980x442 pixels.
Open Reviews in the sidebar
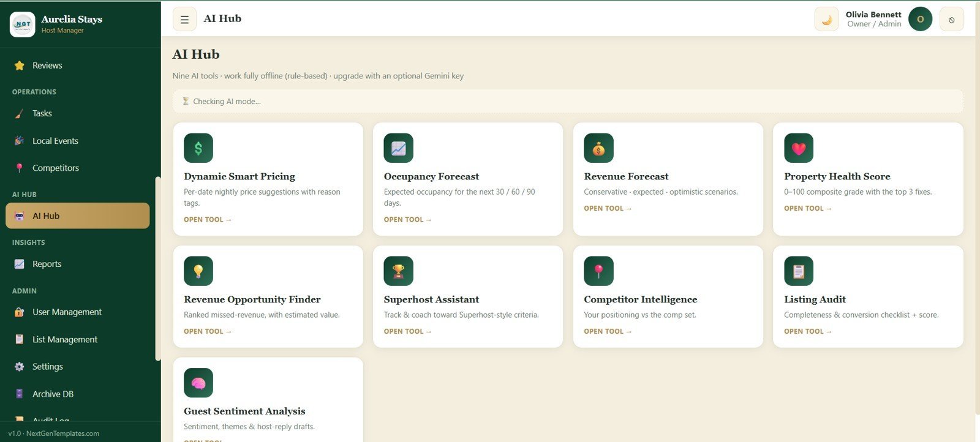(x=77, y=66)
